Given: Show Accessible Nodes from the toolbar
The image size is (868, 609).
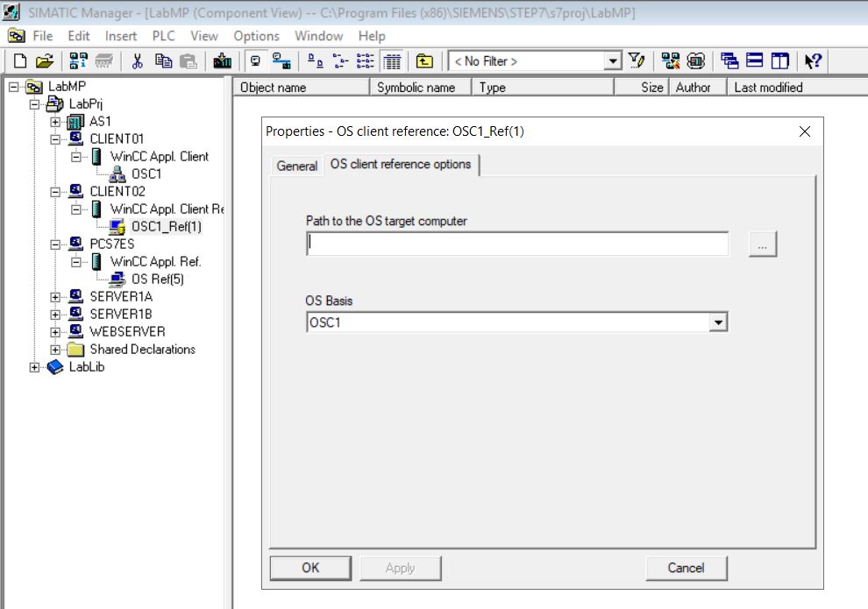Looking at the screenshot, I should pyautogui.click(x=78, y=60).
